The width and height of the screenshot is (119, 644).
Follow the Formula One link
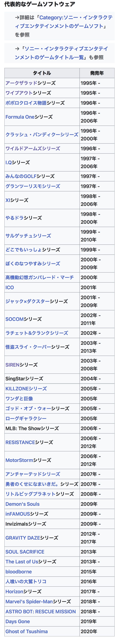tap(20, 117)
